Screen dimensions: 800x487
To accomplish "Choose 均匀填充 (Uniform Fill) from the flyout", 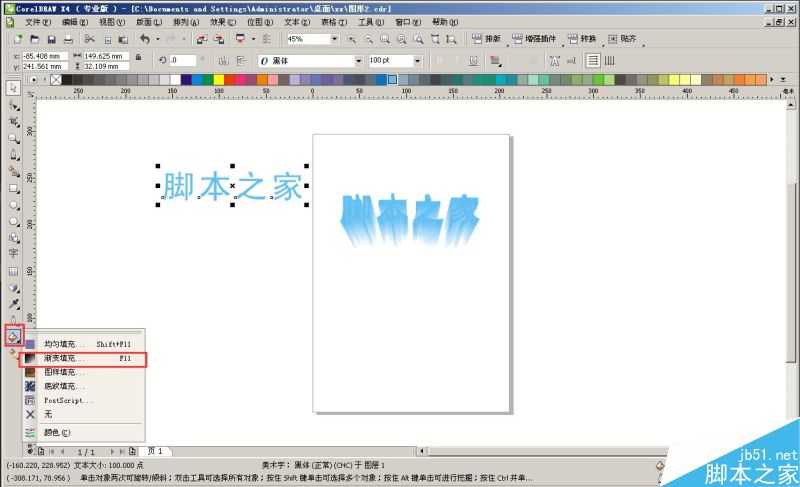I will coord(64,343).
